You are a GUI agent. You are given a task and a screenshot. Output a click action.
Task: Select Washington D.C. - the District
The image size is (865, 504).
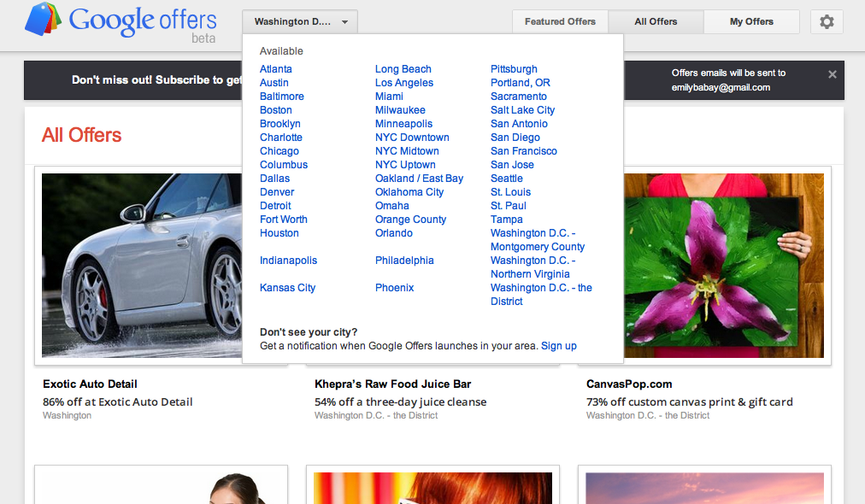coord(541,295)
